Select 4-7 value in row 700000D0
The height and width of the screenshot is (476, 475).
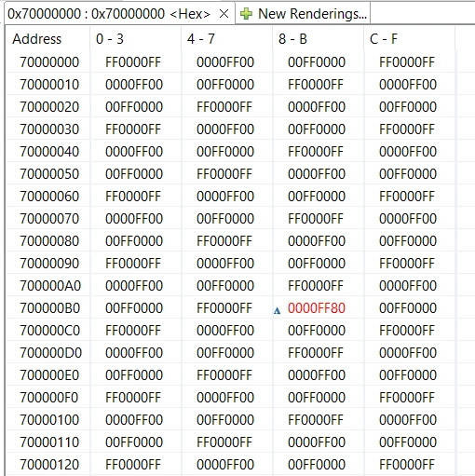[225, 353]
